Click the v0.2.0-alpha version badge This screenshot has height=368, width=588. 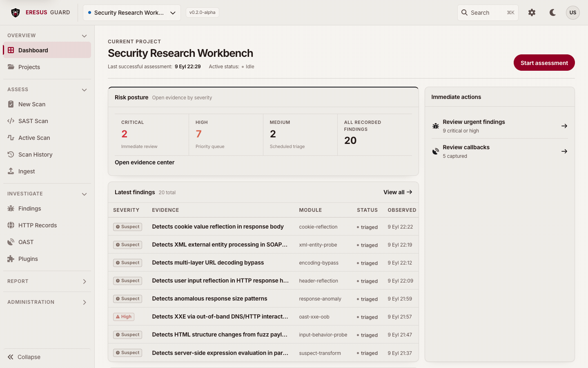[x=203, y=12]
